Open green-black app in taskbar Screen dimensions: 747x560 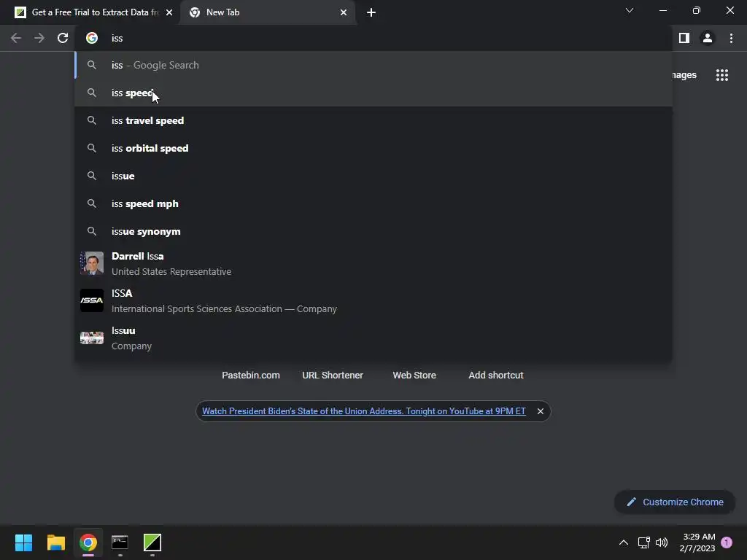tap(152, 542)
